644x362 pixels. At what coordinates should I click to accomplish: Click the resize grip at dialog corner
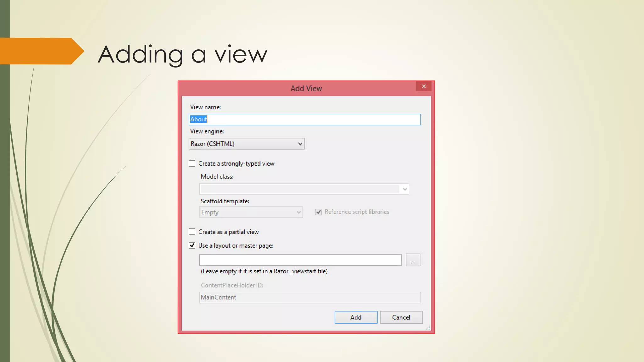(x=428, y=328)
